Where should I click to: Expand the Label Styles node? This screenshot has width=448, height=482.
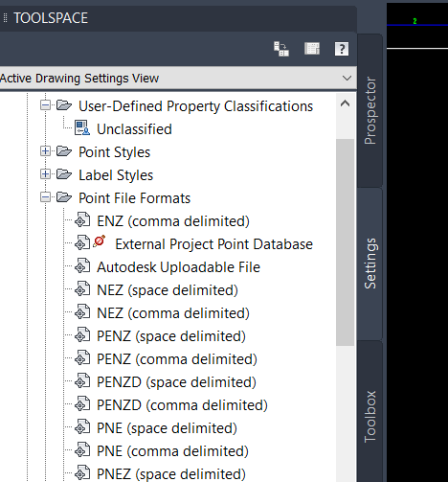(45, 174)
